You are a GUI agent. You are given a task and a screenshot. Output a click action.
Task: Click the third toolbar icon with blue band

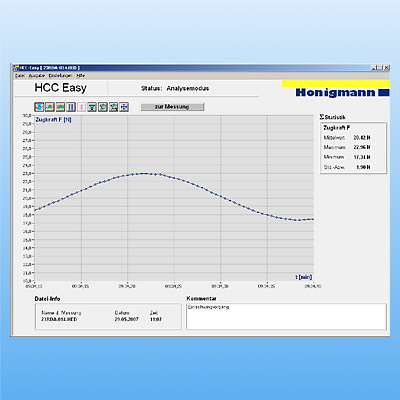pyautogui.click(x=60, y=107)
